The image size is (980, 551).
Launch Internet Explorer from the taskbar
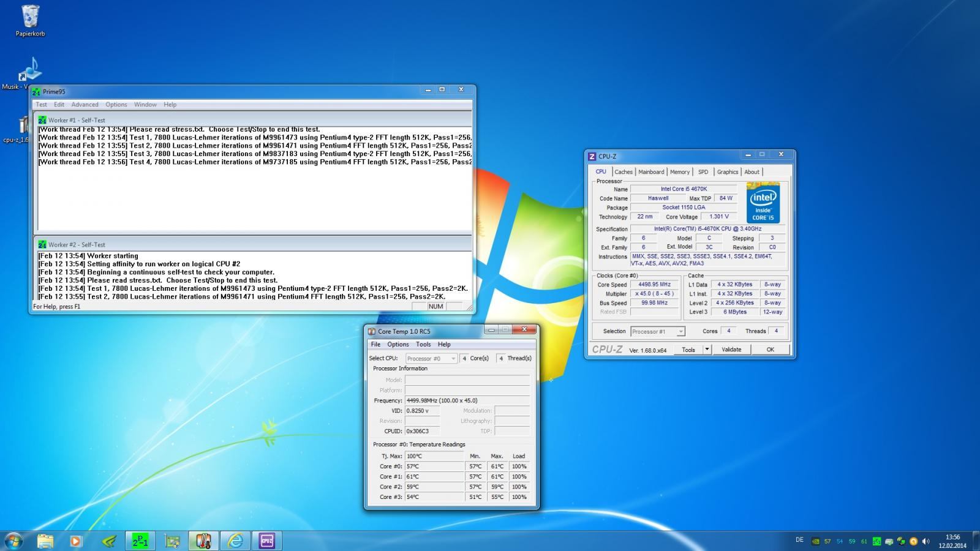pyautogui.click(x=235, y=541)
